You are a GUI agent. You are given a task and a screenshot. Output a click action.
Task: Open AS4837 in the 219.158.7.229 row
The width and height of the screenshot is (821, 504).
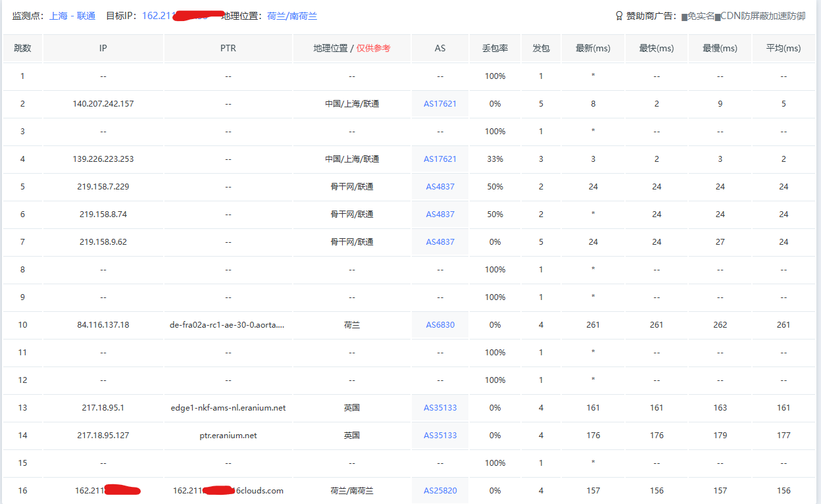point(440,187)
